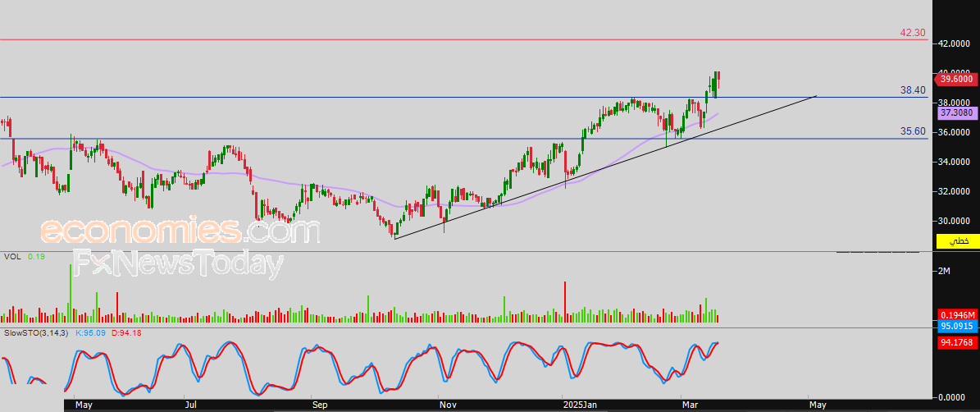Viewport: 980px width, 412px height.
Task: Select the purple 37.3080 moving average tag
Action: 957,113
